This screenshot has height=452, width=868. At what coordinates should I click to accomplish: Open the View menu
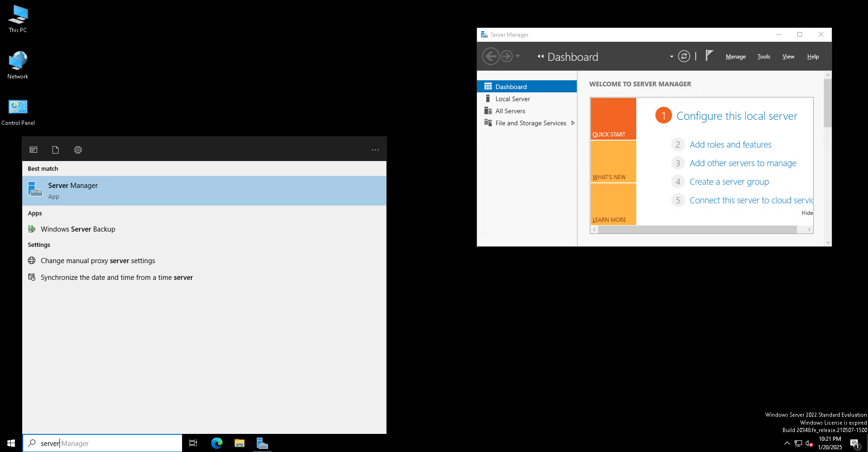[788, 57]
